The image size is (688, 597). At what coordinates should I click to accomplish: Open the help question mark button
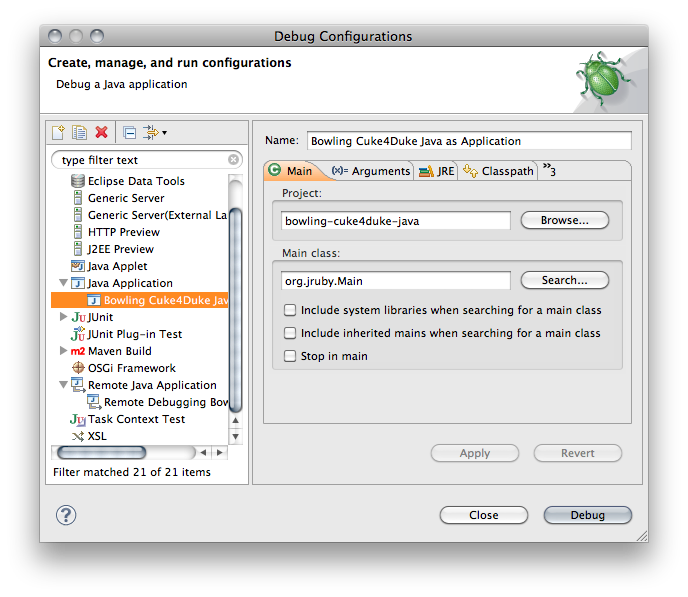click(66, 515)
